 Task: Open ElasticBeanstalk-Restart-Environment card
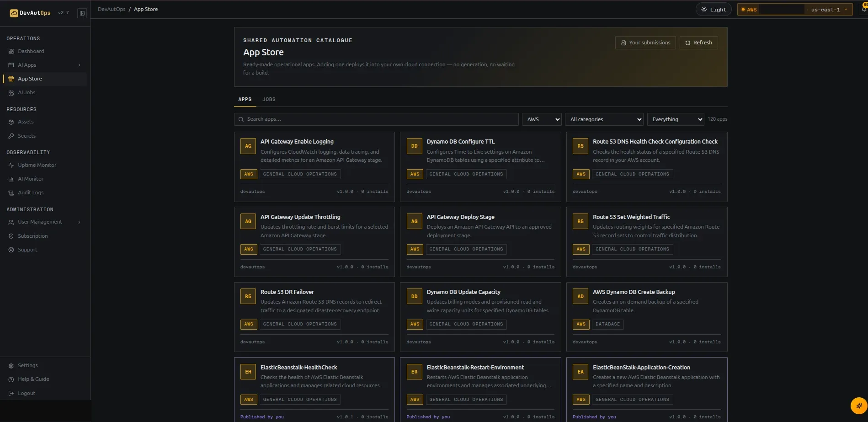click(480, 390)
